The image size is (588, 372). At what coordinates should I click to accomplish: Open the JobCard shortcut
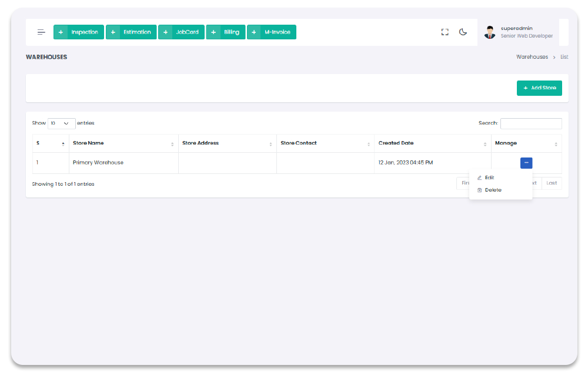pyautogui.click(x=187, y=32)
